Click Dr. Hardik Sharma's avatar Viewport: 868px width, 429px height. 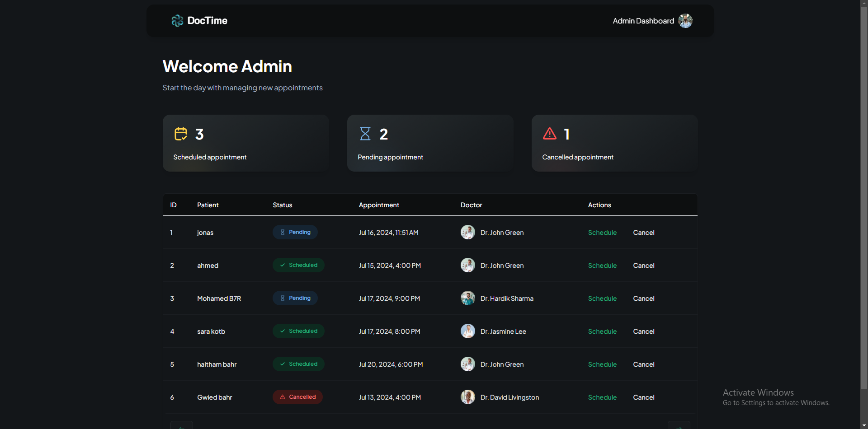click(468, 298)
